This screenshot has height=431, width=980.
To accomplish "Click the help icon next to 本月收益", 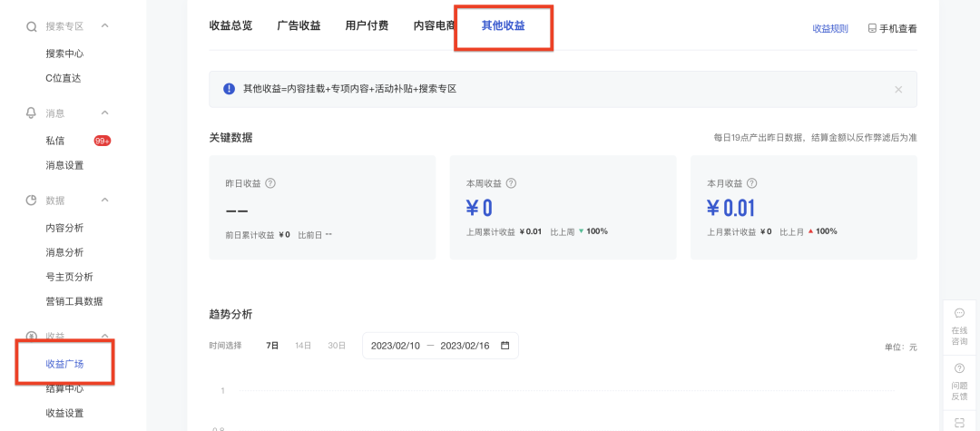I will tap(751, 183).
